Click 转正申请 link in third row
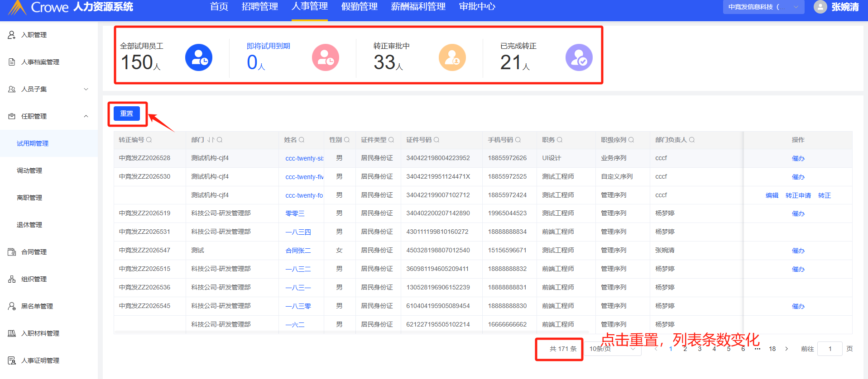 click(798, 195)
